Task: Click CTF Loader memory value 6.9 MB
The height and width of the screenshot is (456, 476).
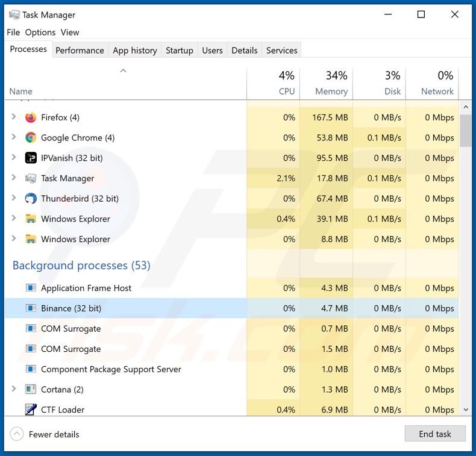Action: coord(334,410)
